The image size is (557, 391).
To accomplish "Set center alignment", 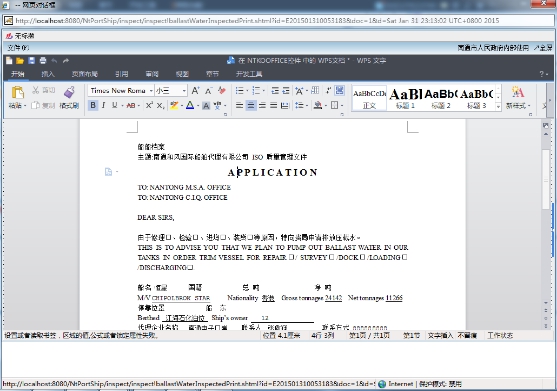I will coord(251,105).
